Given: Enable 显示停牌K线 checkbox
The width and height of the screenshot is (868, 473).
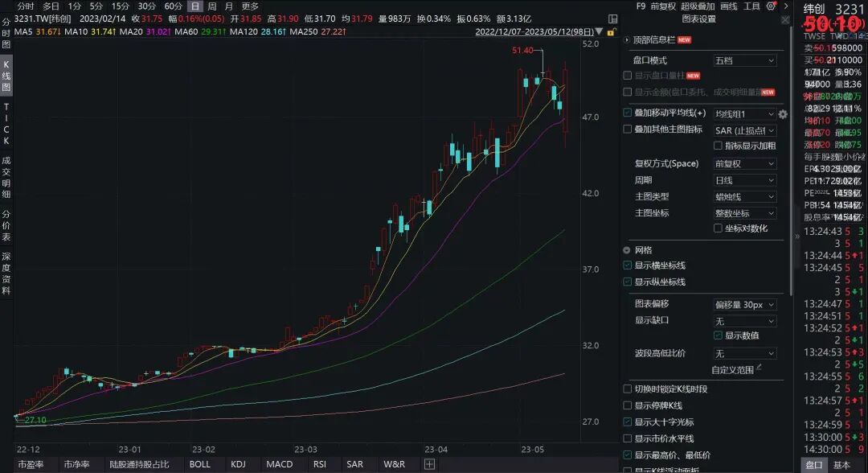Looking at the screenshot, I should 627,405.
